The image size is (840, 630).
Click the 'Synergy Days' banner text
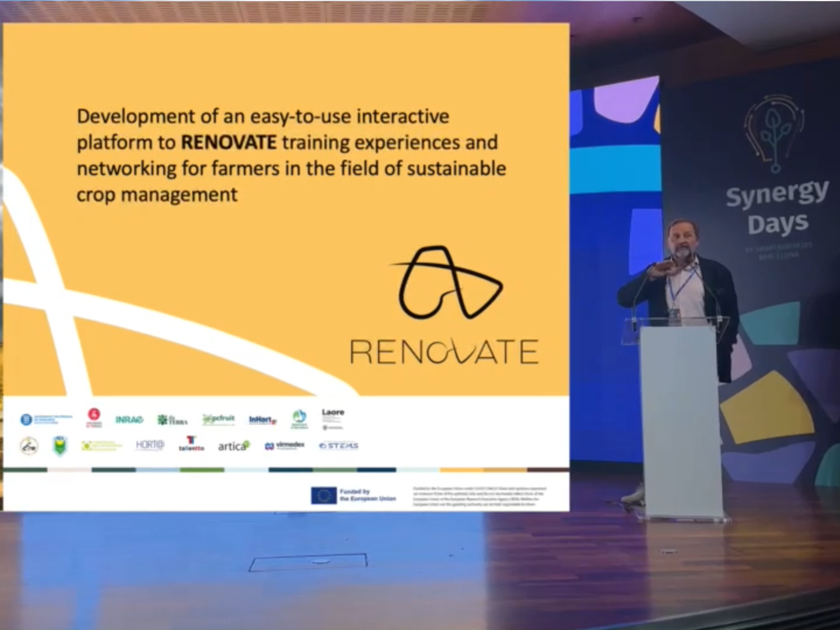777,208
